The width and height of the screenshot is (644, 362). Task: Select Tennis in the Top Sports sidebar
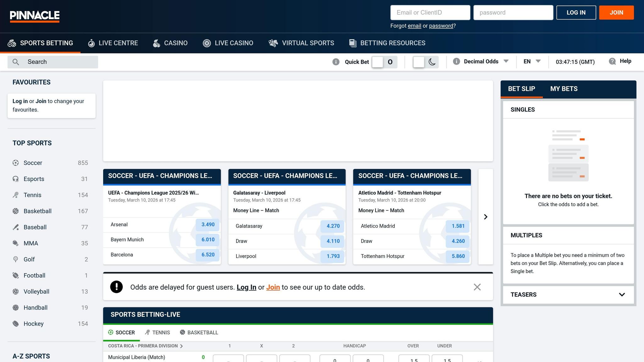pos(32,195)
